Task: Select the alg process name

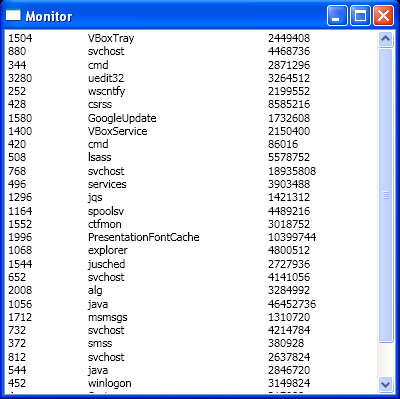Action: pos(95,291)
